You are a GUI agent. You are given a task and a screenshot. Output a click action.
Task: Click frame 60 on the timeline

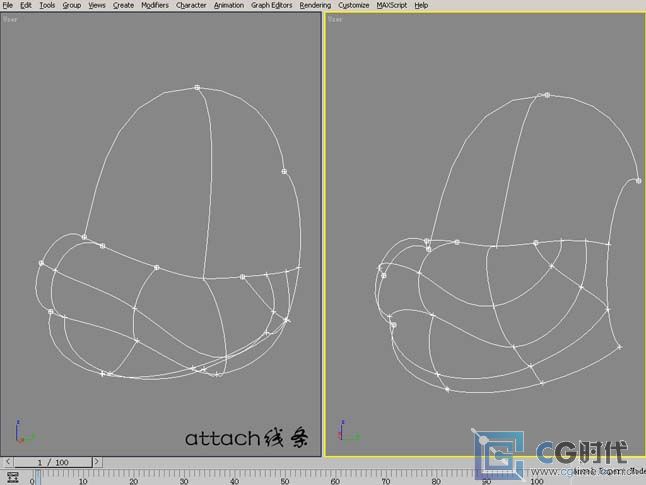click(335, 481)
